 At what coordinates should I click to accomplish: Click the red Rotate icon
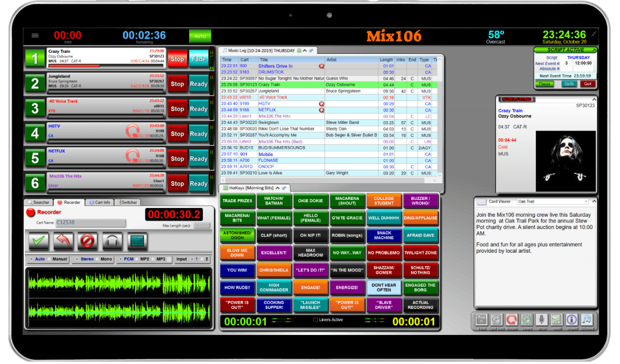point(511,319)
